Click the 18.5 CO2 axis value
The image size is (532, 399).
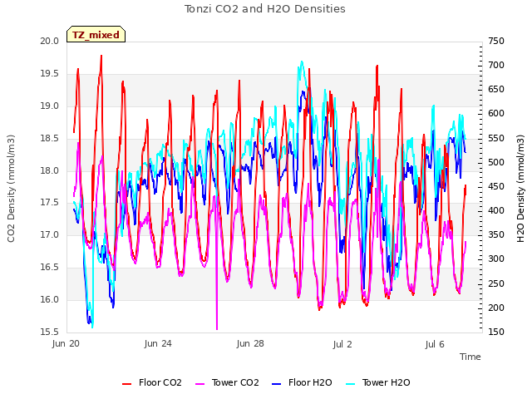click(50, 139)
